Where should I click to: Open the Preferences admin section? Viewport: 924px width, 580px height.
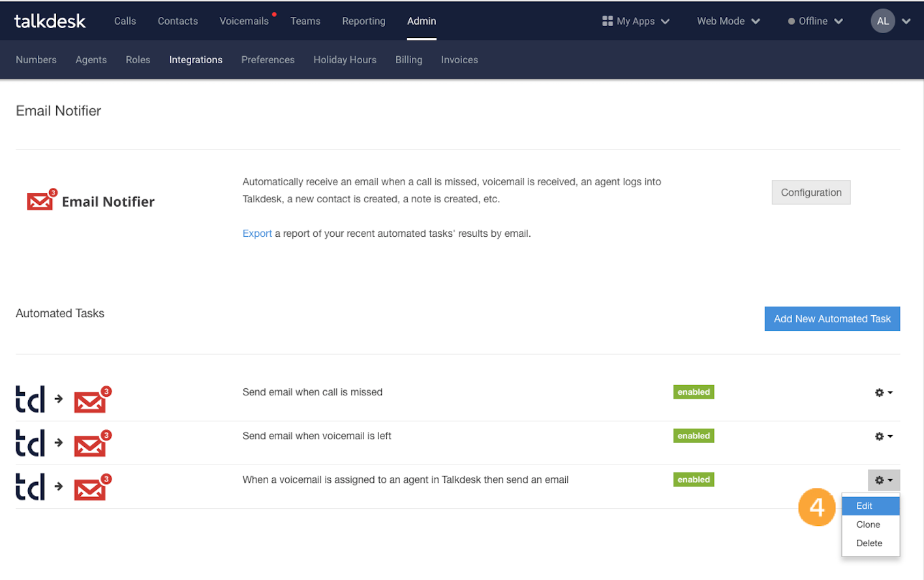pos(268,59)
